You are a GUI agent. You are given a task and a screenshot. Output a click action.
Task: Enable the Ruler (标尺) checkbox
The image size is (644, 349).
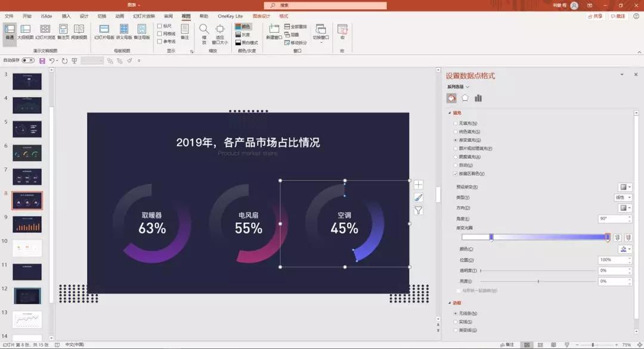click(160, 26)
